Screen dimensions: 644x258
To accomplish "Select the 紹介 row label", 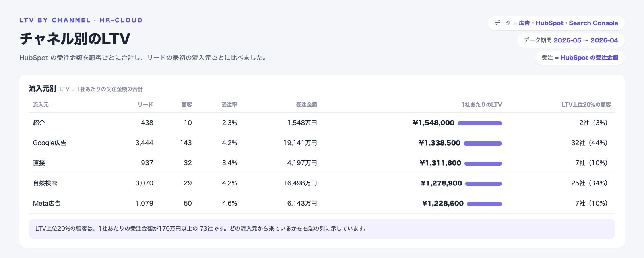I will pyautogui.click(x=39, y=123).
